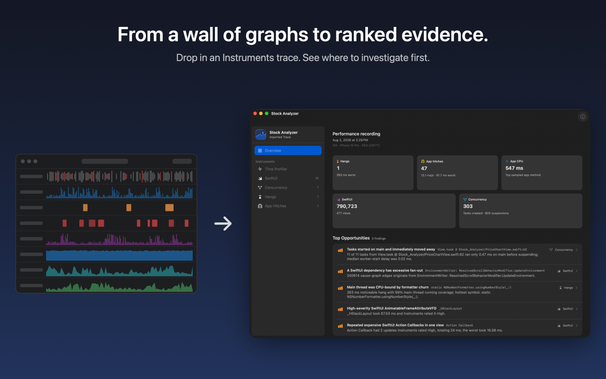
Task: Click the Concurrency sidebar icon
Action: (x=260, y=187)
